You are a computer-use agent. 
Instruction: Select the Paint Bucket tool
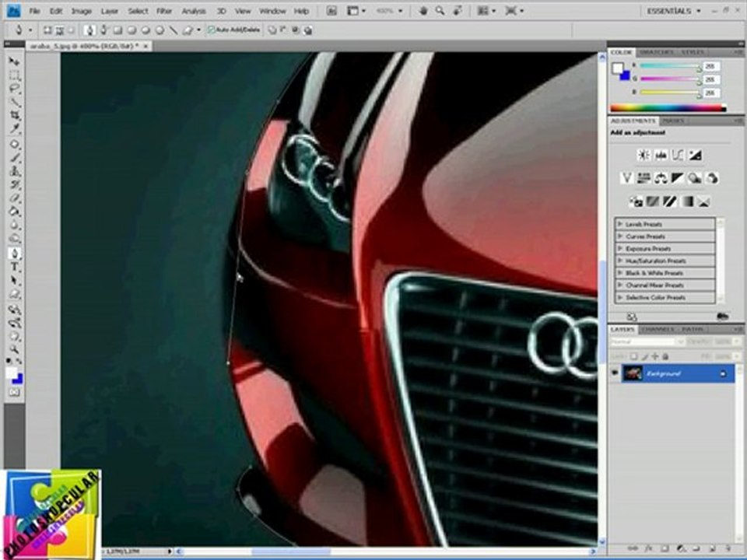click(15, 211)
